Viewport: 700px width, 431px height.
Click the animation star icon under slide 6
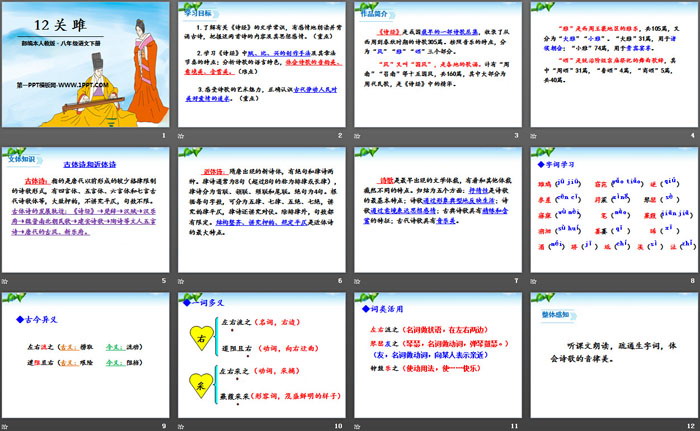click(181, 281)
